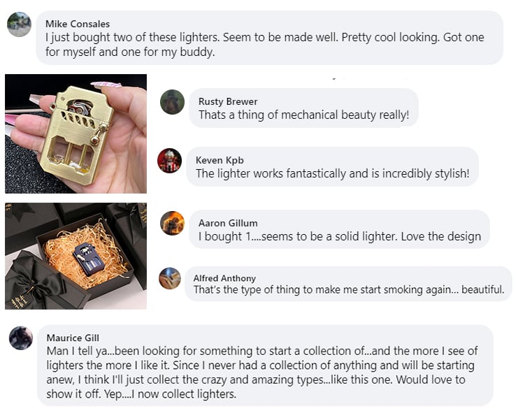Open Aaron Gillum's profile avatar

coord(172,223)
